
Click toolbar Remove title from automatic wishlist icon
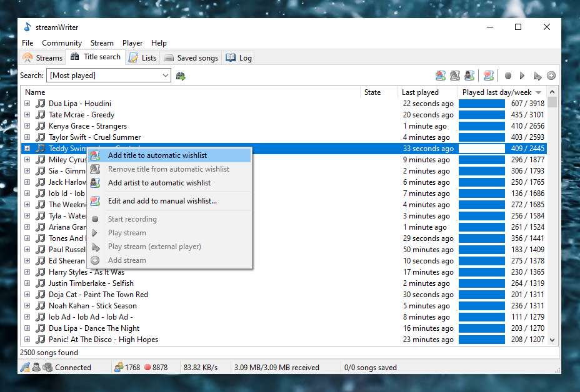click(455, 76)
